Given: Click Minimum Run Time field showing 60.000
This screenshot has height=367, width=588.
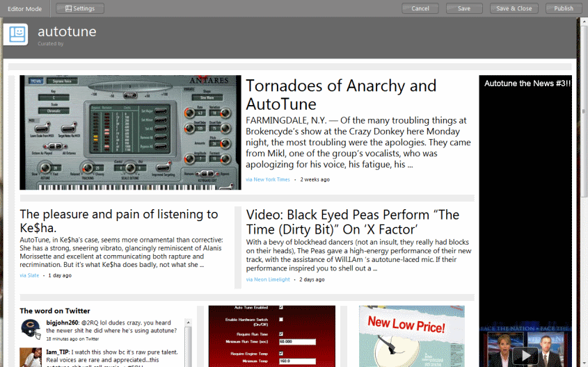Looking at the screenshot, I should tap(297, 341).
